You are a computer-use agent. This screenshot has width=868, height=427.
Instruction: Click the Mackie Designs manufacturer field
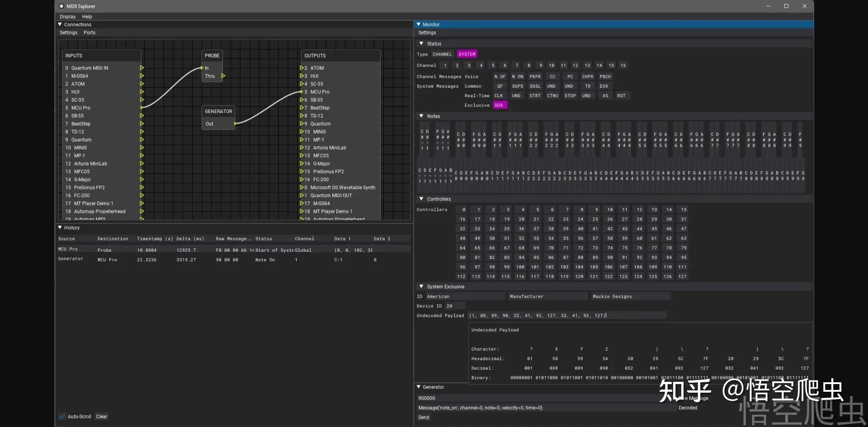click(x=631, y=296)
